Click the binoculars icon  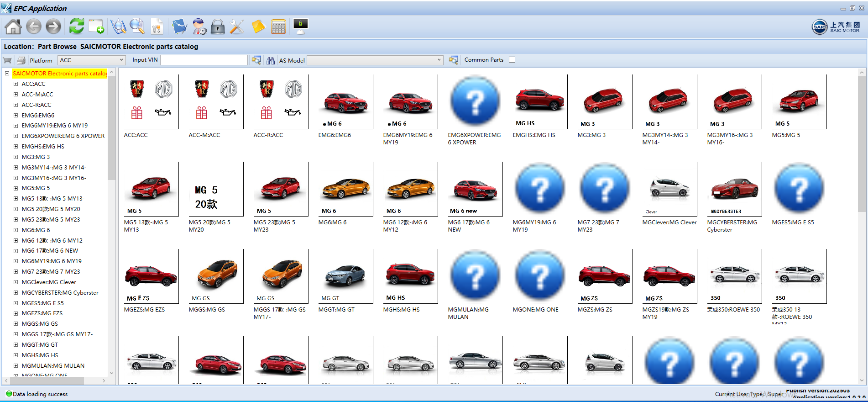(x=271, y=60)
